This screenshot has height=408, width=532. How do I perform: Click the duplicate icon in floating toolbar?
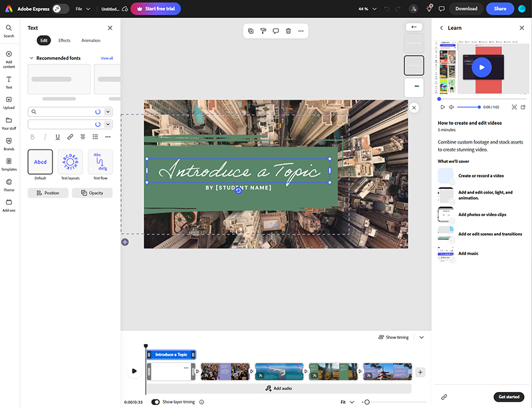tap(251, 31)
